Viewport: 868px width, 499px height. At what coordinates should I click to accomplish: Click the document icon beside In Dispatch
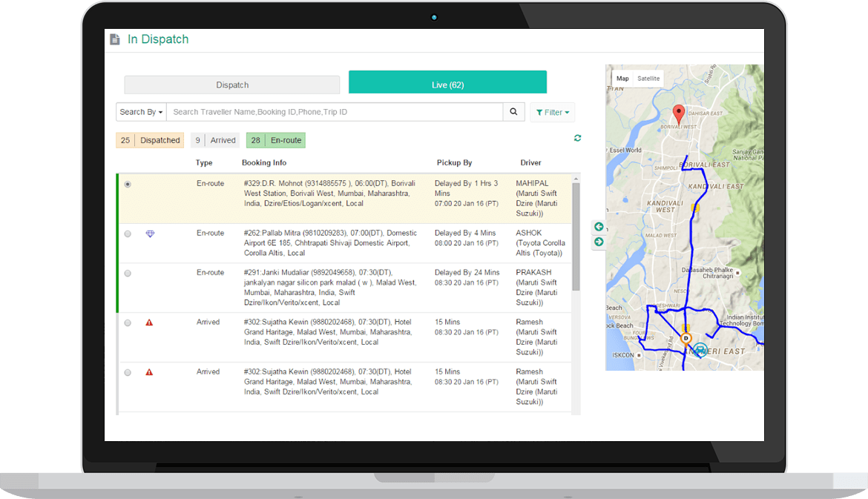pyautogui.click(x=114, y=39)
